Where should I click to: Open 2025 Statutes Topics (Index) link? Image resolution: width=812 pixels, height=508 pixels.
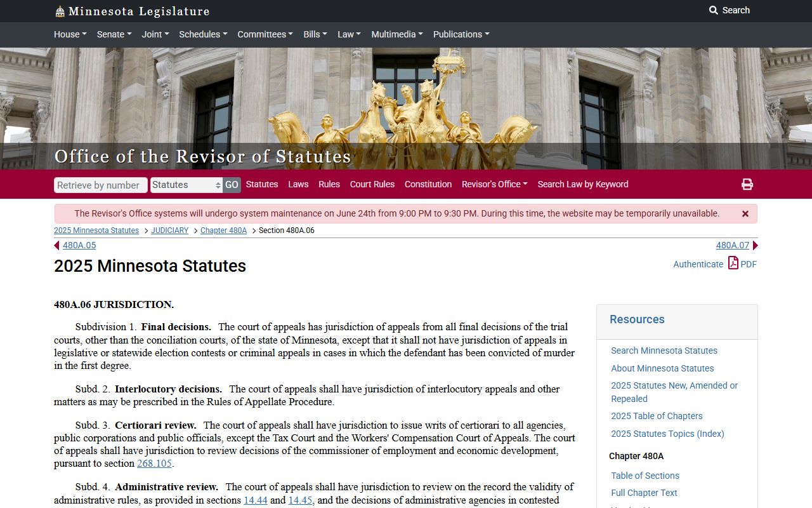pos(667,434)
